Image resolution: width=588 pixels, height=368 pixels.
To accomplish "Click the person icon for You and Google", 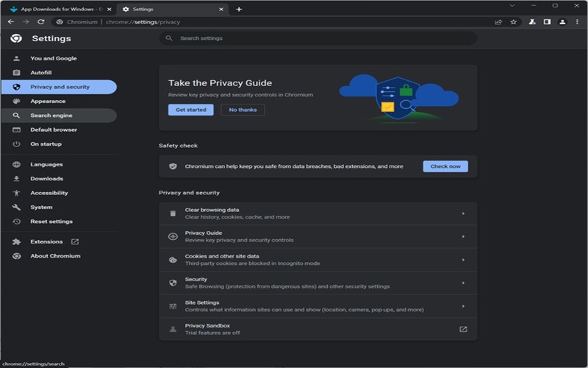I will (x=16, y=58).
